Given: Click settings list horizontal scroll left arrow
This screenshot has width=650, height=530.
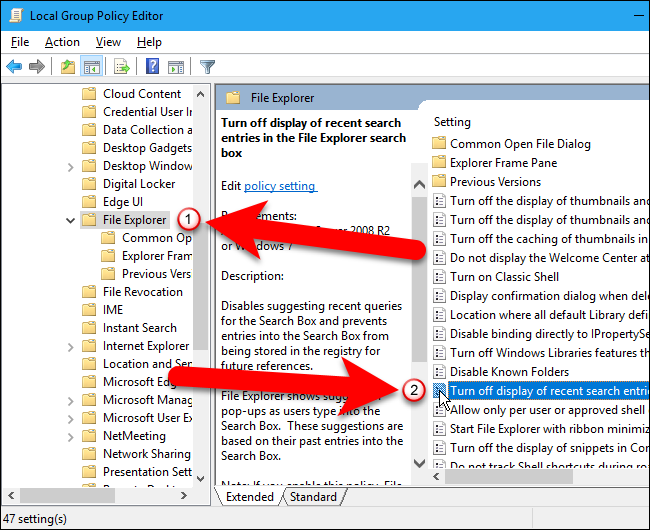Looking at the screenshot, I should 437,477.
